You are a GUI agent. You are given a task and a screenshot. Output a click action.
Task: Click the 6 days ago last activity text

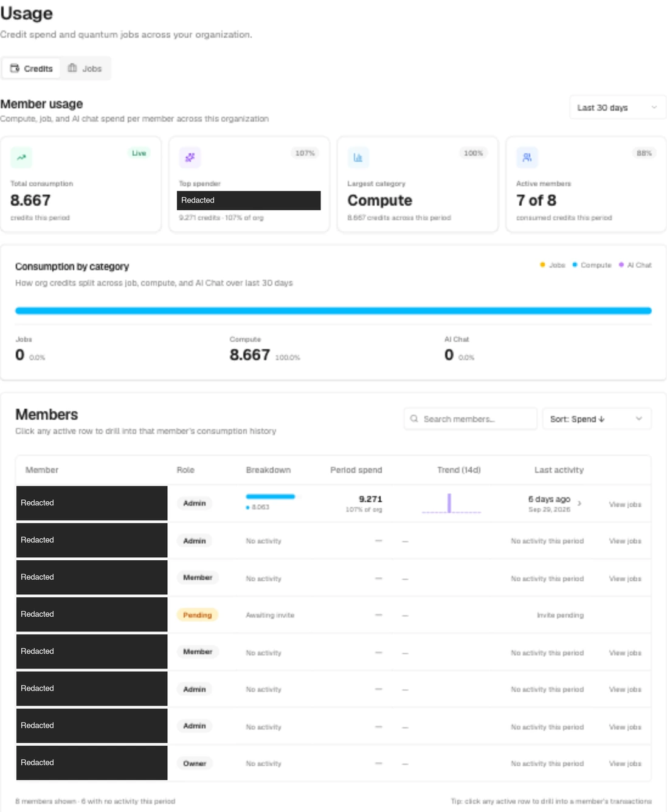pyautogui.click(x=549, y=499)
